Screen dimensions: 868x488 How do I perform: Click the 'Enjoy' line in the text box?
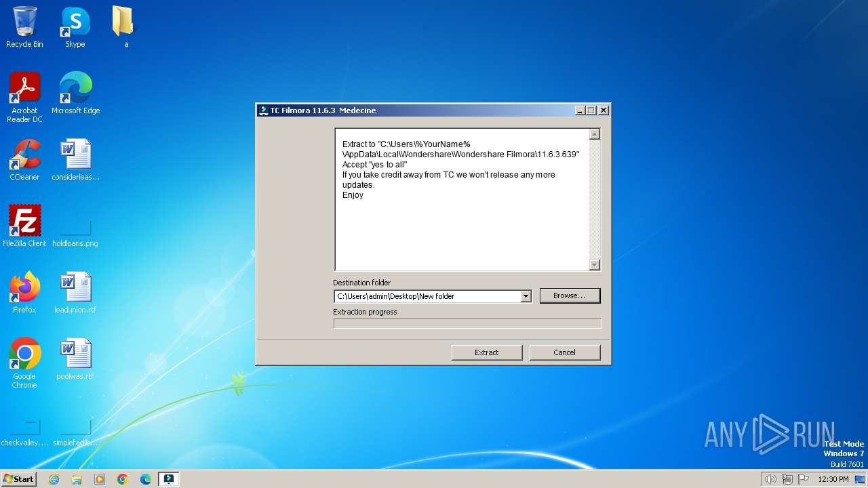pyautogui.click(x=353, y=195)
